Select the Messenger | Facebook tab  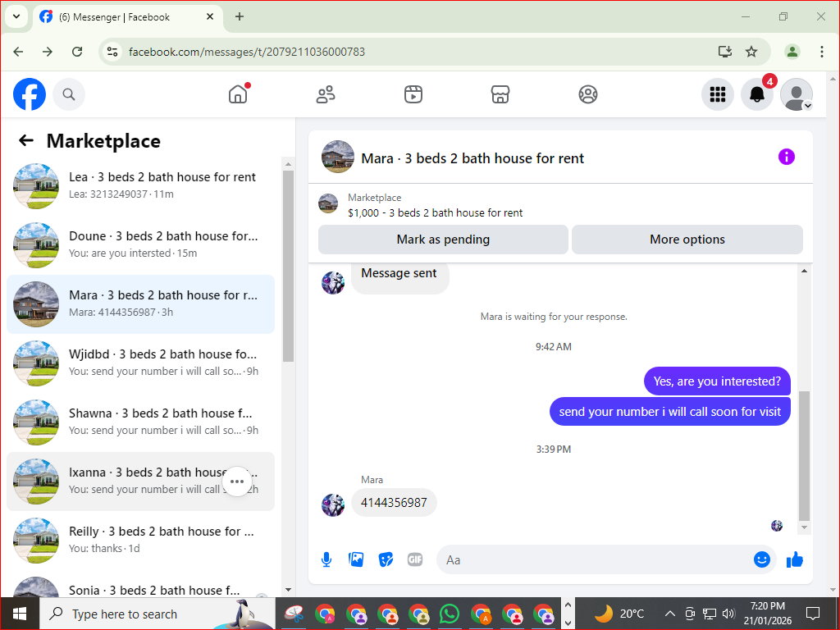click(x=129, y=17)
